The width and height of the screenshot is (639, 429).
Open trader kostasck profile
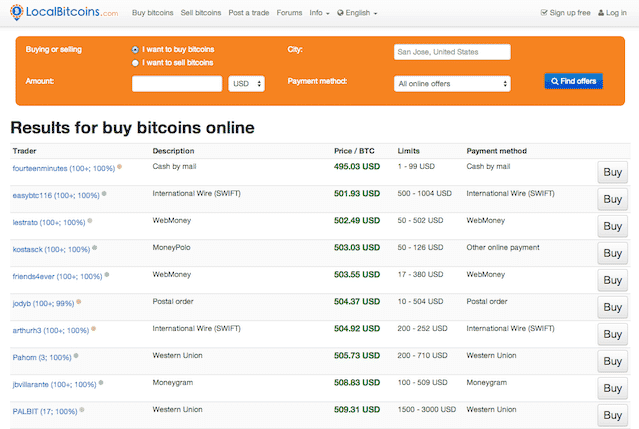[x=51, y=249]
